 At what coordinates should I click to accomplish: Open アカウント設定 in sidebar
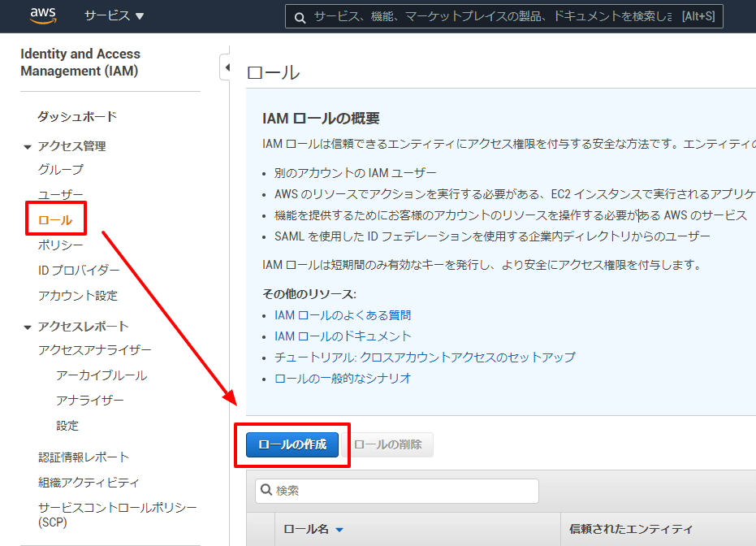pos(78,295)
